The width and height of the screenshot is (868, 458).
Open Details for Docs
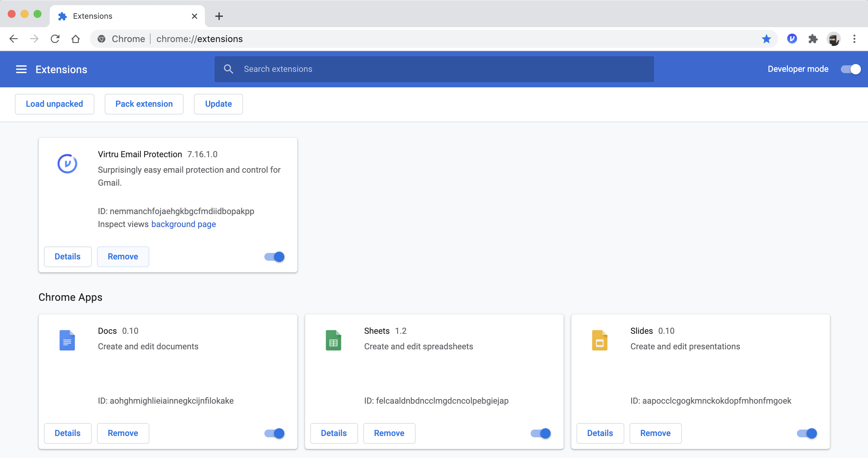pos(68,433)
